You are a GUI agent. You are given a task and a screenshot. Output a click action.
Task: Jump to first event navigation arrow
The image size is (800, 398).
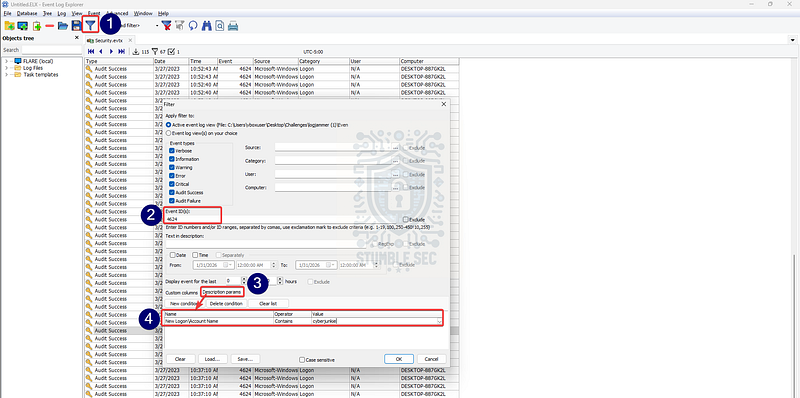click(x=91, y=52)
